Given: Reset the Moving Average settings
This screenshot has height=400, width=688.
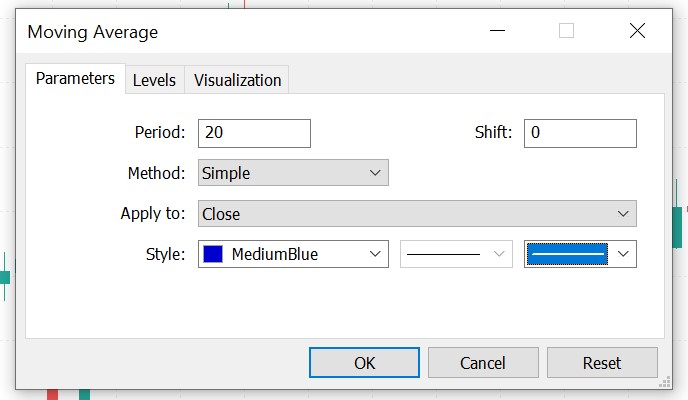Looking at the screenshot, I should coord(601,362).
